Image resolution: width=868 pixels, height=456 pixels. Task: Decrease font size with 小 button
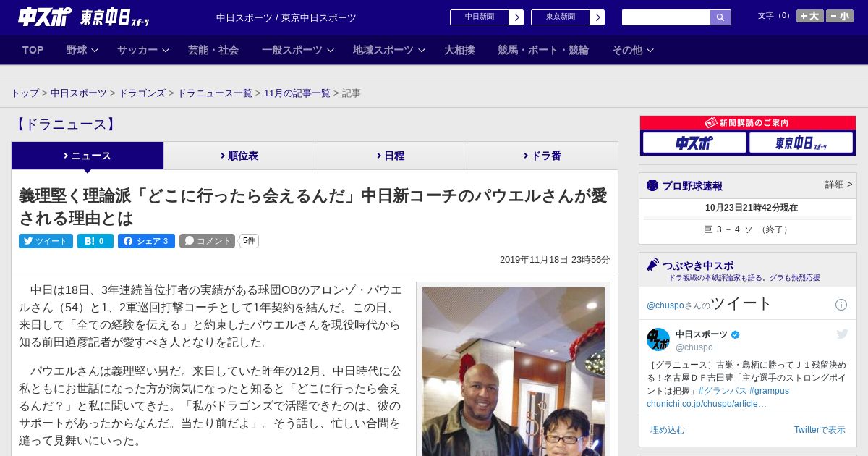click(840, 16)
